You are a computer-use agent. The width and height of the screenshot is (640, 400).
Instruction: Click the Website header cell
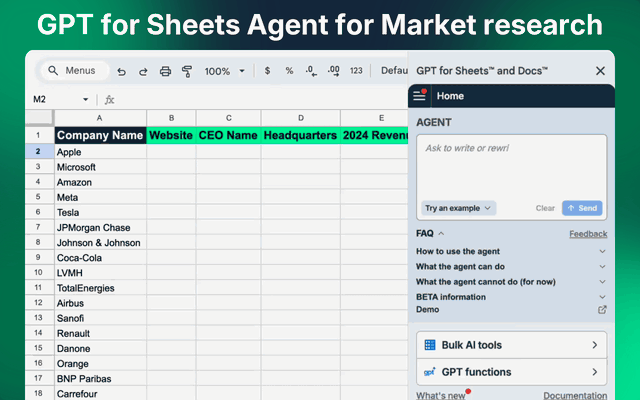[171, 135]
